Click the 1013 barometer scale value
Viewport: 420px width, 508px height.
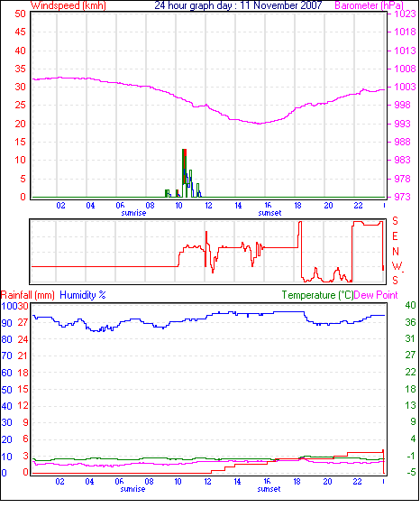pos(405,51)
